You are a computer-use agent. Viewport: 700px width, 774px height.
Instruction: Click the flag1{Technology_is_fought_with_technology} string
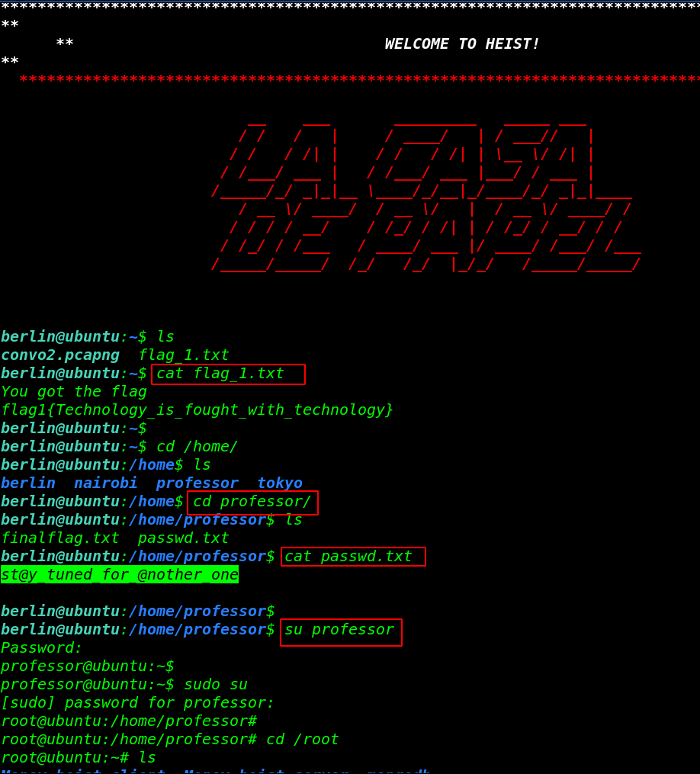pos(197,410)
